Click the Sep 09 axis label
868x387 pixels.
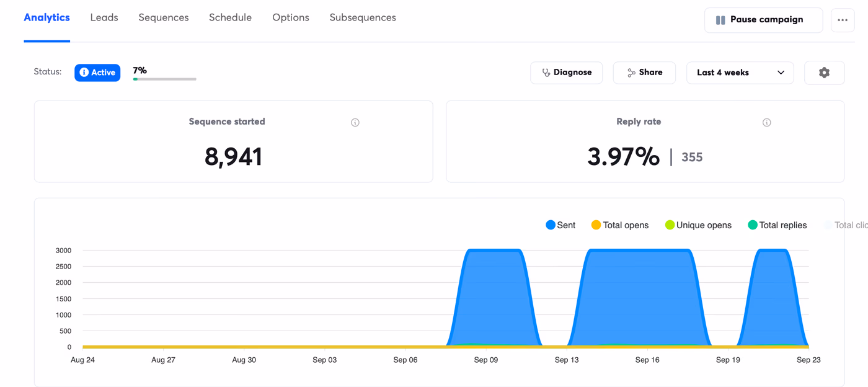(x=486, y=360)
